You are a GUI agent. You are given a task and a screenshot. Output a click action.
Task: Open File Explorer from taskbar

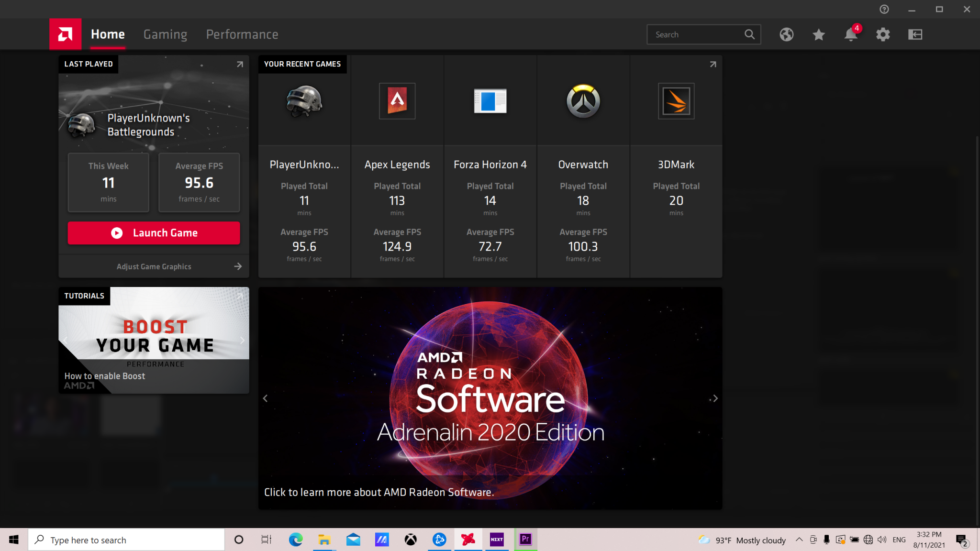324,540
